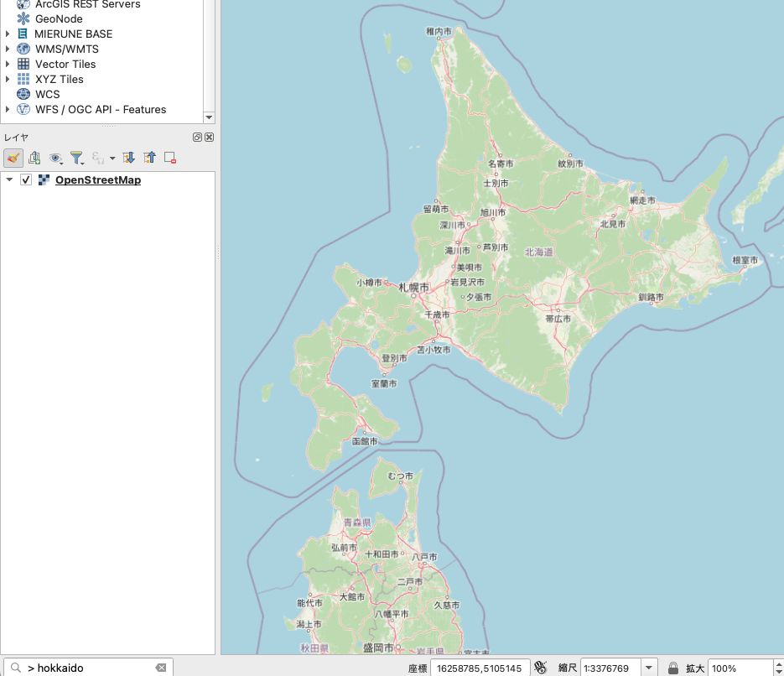
Task: Click the OpenStreetMap raster layer icon
Action: point(44,179)
